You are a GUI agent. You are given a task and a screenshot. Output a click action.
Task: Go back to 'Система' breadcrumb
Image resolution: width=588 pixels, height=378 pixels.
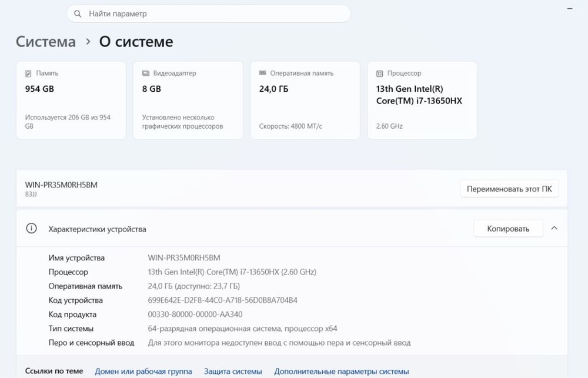[46, 42]
